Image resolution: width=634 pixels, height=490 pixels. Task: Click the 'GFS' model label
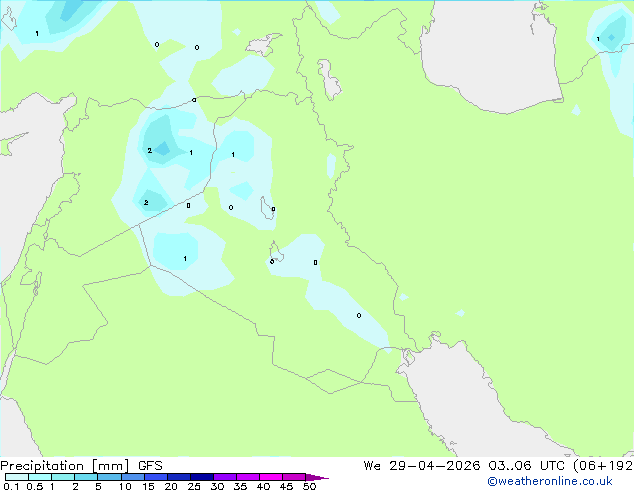click(x=150, y=466)
